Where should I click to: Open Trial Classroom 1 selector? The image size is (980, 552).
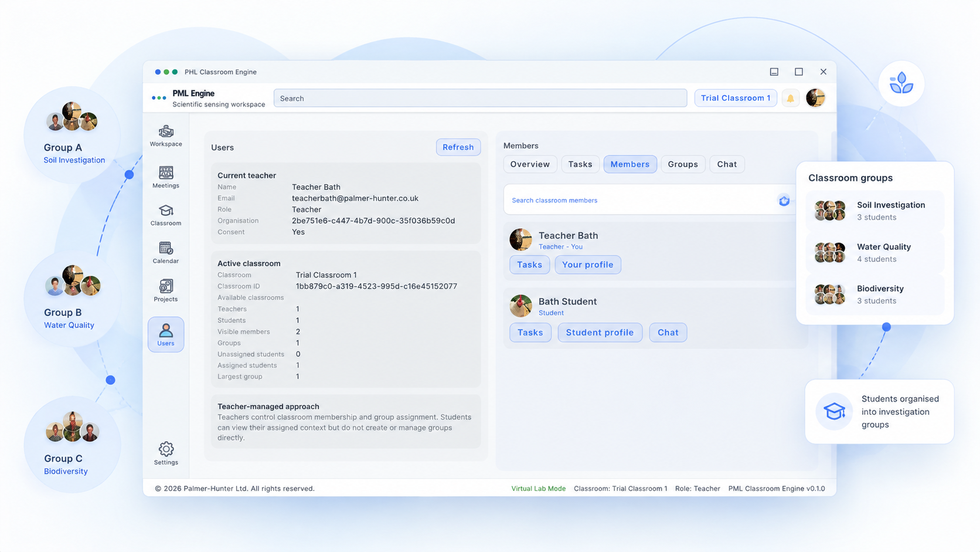pos(736,98)
